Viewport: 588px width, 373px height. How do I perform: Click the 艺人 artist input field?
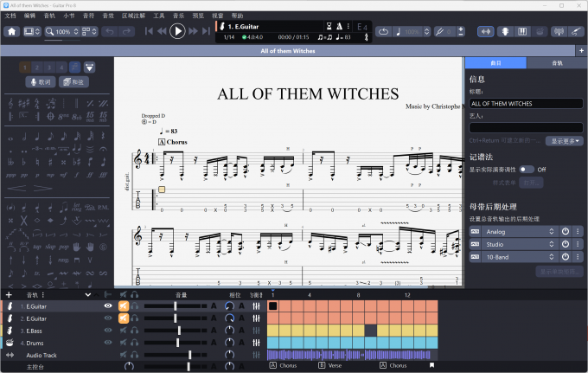pyautogui.click(x=526, y=128)
